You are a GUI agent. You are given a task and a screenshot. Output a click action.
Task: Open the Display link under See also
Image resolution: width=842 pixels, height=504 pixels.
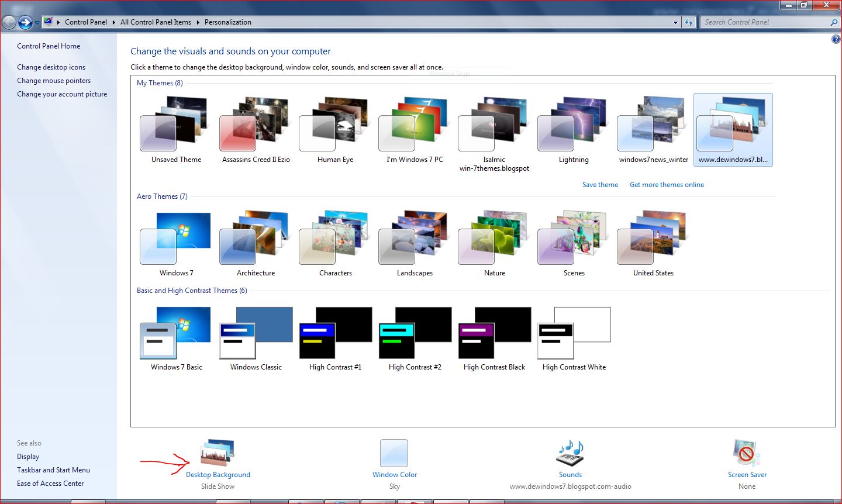click(28, 457)
